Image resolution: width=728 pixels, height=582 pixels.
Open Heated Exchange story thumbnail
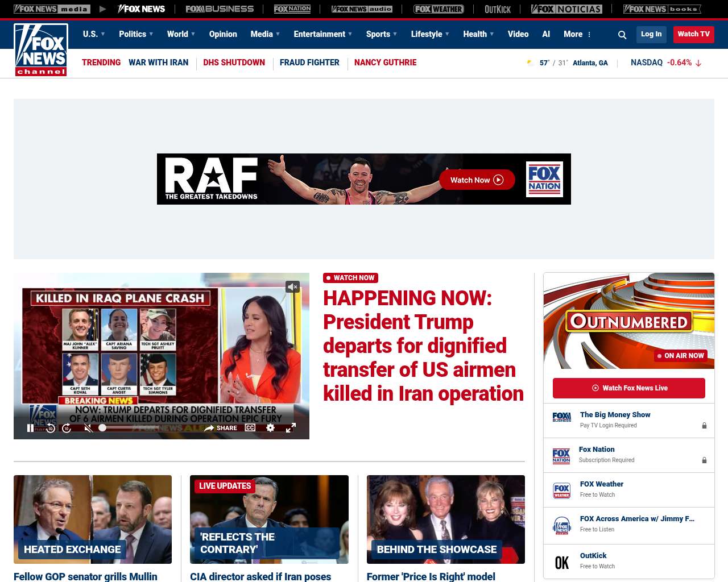coord(93,519)
